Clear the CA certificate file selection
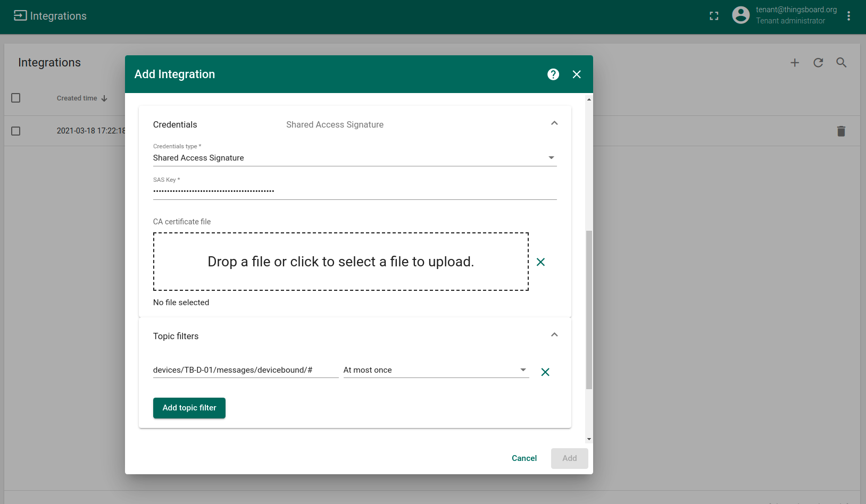The height and width of the screenshot is (504, 866). pyautogui.click(x=540, y=262)
